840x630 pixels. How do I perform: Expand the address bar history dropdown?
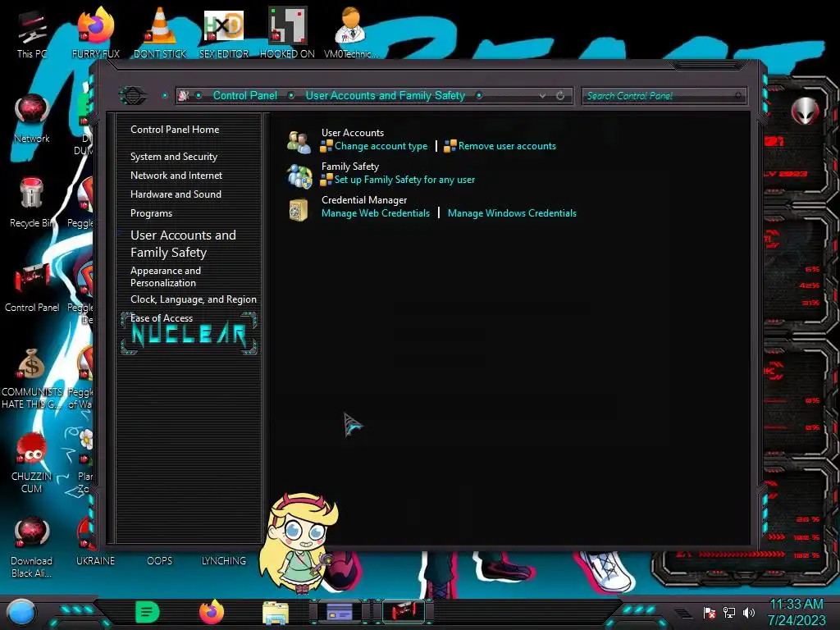(x=543, y=96)
